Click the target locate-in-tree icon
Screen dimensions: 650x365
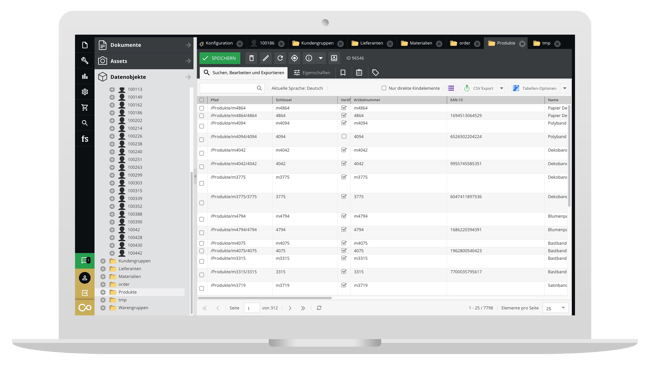click(x=294, y=58)
